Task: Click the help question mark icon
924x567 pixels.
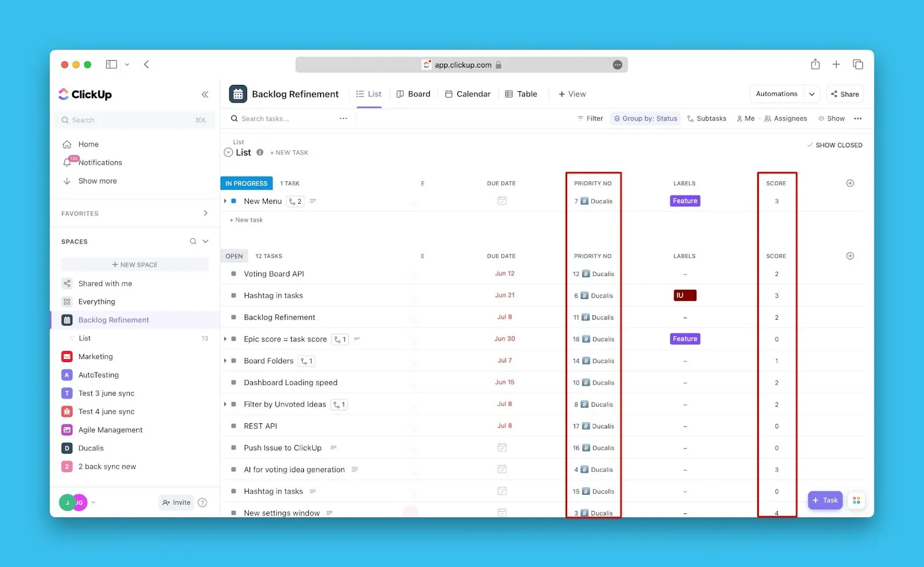Action: tap(202, 502)
